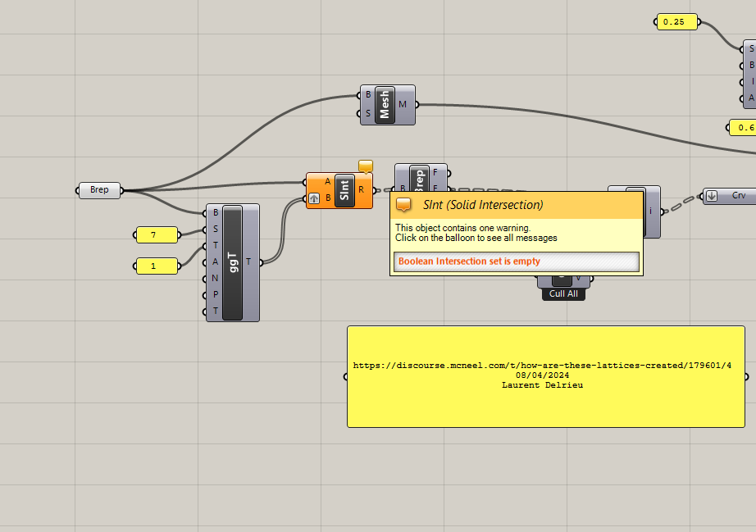Select the ggT component by its name bar
756x532 pixels.
click(232, 262)
